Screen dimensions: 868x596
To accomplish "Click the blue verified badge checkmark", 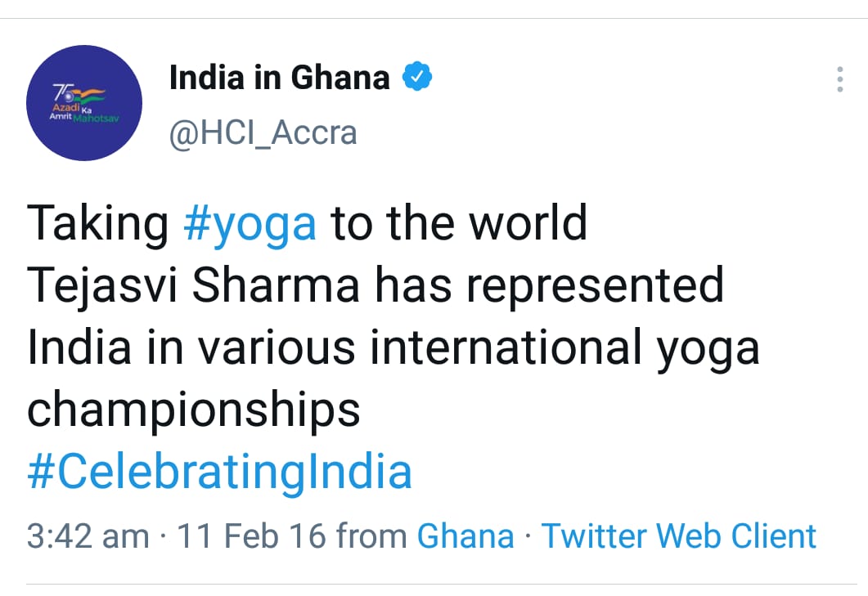I will pyautogui.click(x=417, y=76).
